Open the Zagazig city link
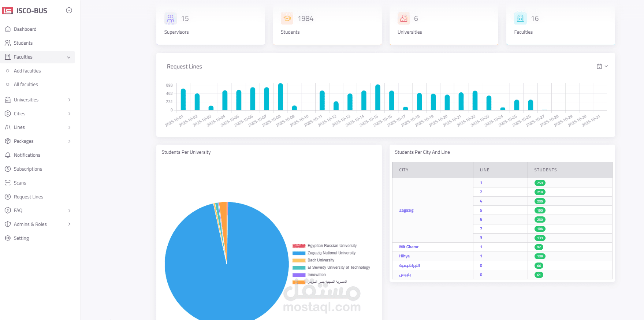The height and width of the screenshot is (320, 644). click(406, 211)
